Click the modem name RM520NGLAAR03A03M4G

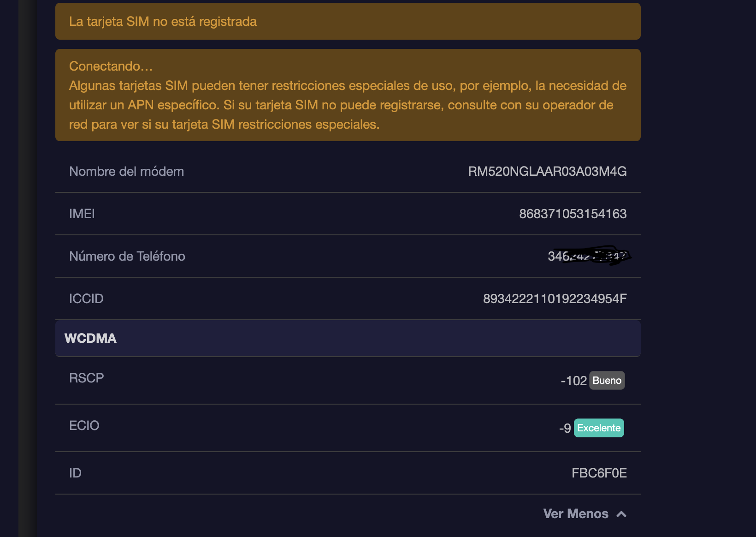(547, 172)
